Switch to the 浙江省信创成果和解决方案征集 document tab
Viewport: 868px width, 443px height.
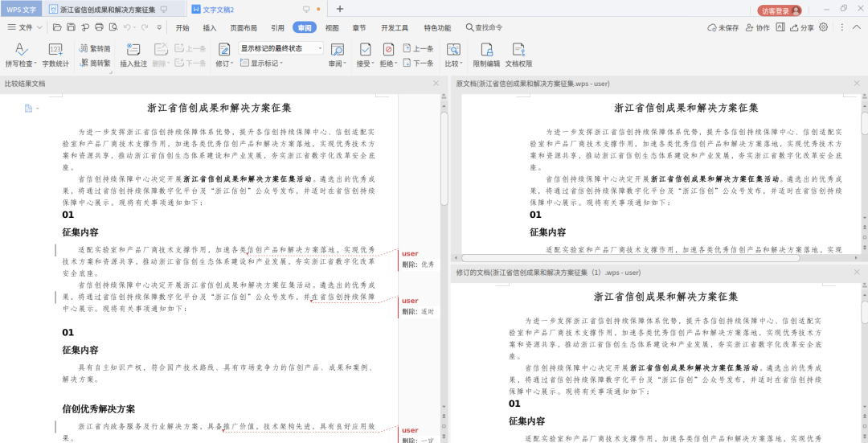(x=113, y=10)
